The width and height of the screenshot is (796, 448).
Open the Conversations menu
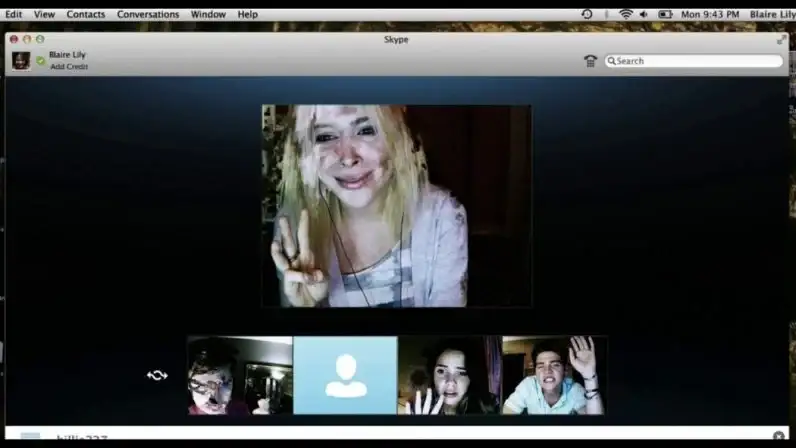click(148, 14)
